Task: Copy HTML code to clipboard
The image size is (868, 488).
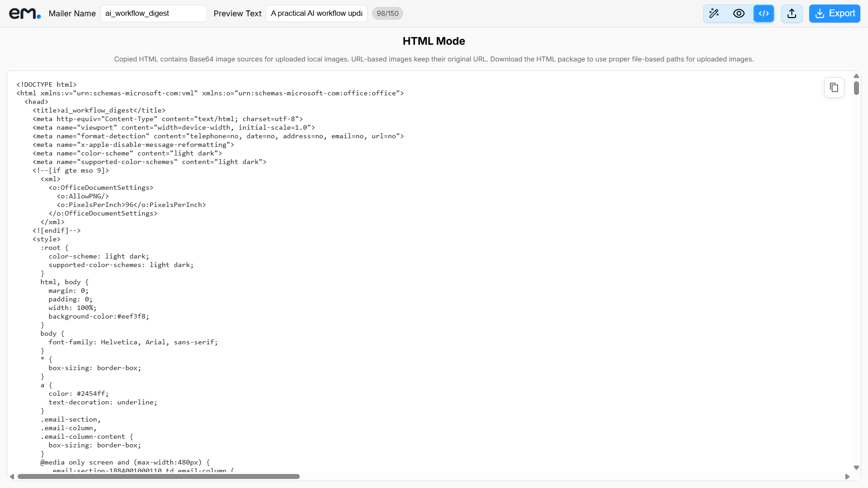Action: pyautogui.click(x=834, y=88)
